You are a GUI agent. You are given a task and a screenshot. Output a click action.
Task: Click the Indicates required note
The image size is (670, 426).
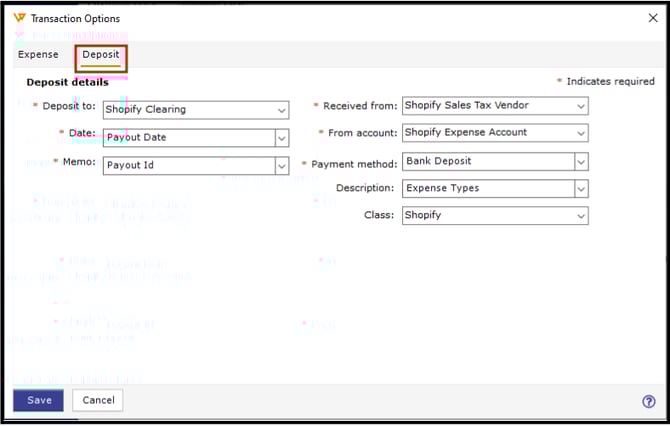pos(610,81)
